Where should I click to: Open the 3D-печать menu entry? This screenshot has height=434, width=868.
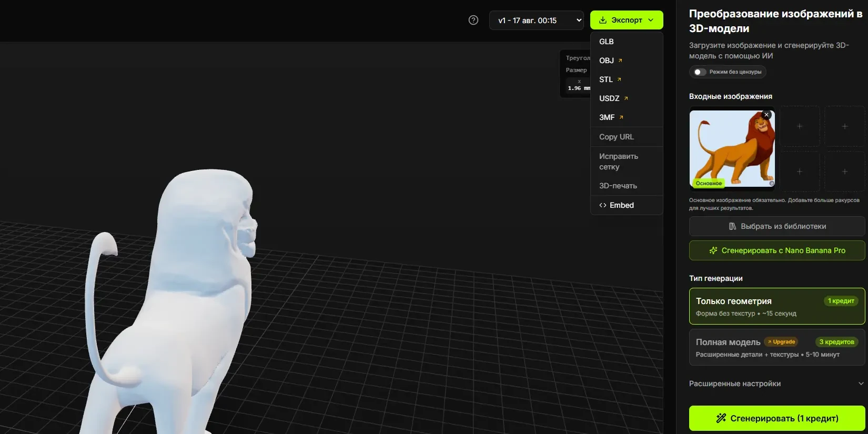pos(627,186)
